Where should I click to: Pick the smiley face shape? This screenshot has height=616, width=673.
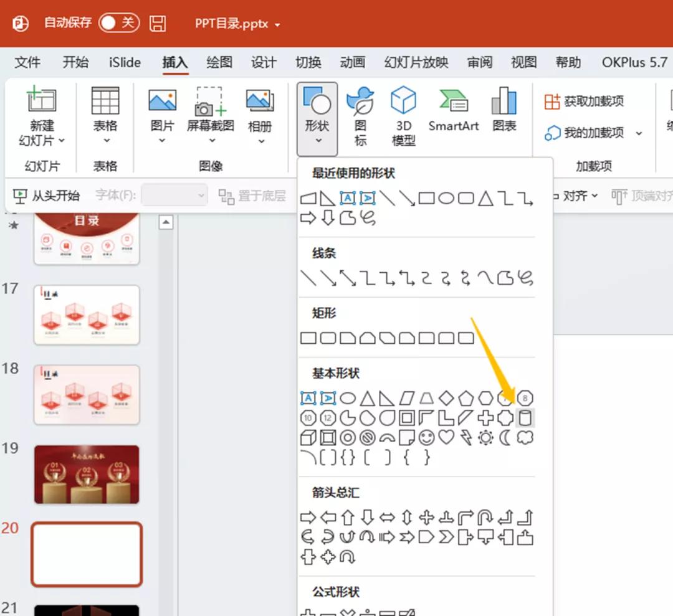coord(427,438)
